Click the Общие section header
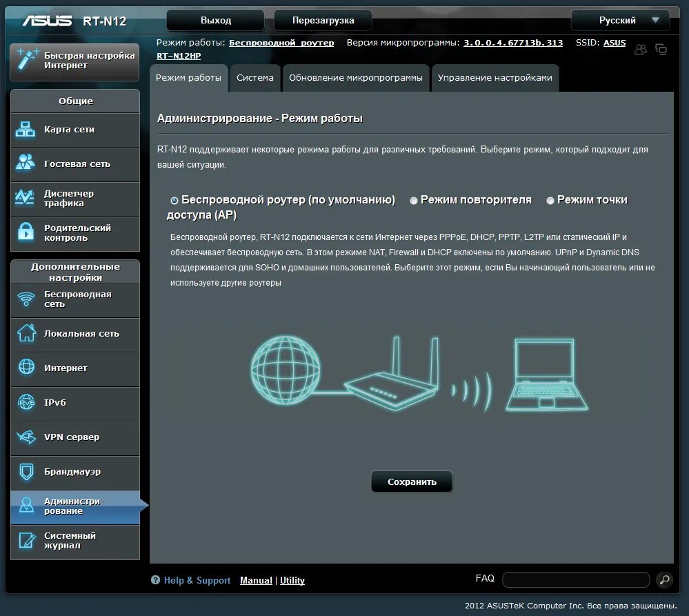This screenshot has width=689, height=616. coord(75,101)
